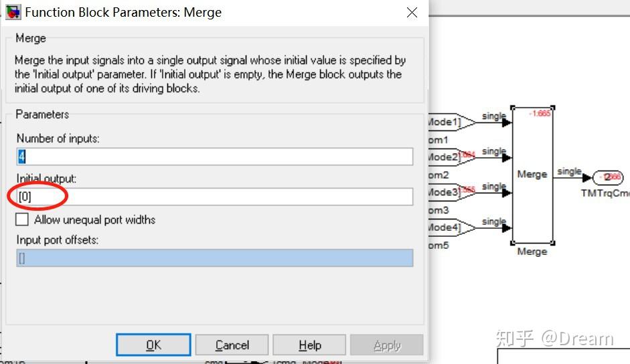Select the Merge block in the diagram

(x=532, y=175)
